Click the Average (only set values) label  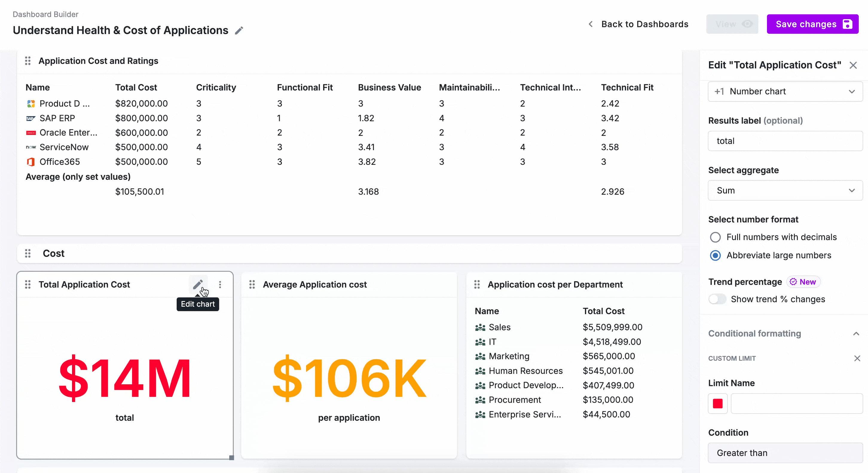[78, 177]
